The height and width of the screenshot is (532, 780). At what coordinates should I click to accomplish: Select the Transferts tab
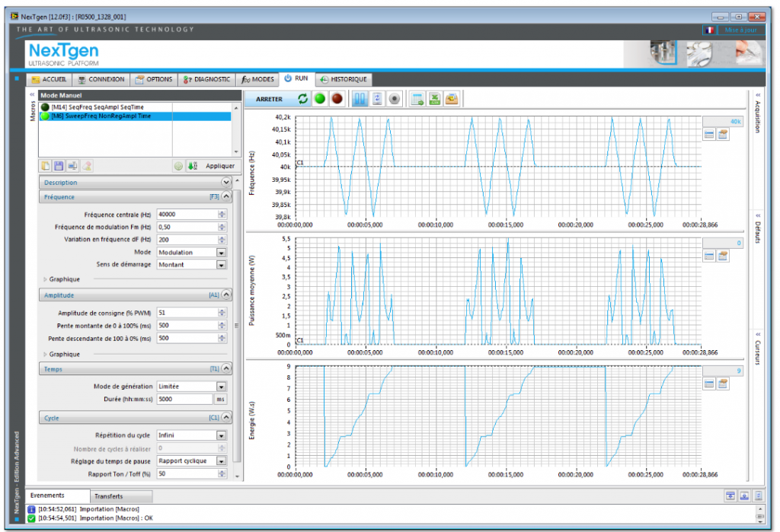pyautogui.click(x=121, y=496)
